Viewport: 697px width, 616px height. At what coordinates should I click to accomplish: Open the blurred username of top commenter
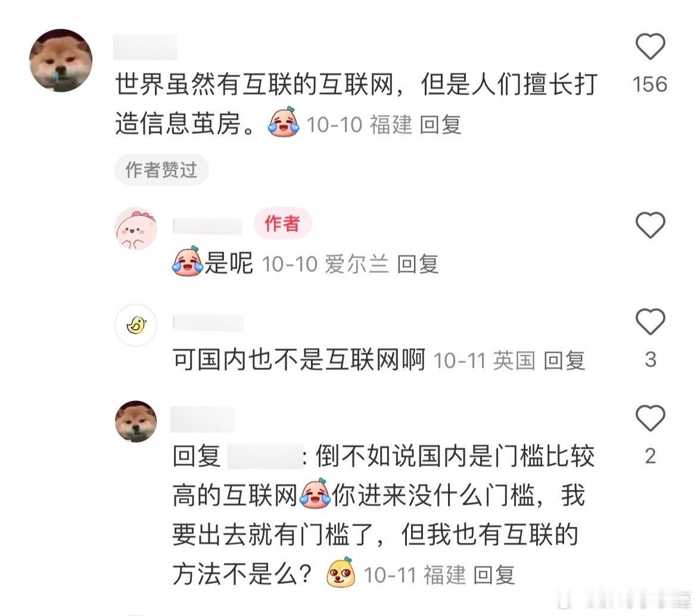pos(145,47)
